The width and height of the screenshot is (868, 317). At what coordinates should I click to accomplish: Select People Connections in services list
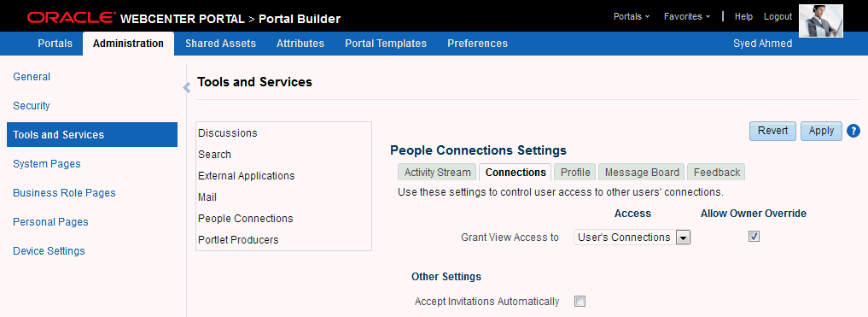(x=245, y=219)
